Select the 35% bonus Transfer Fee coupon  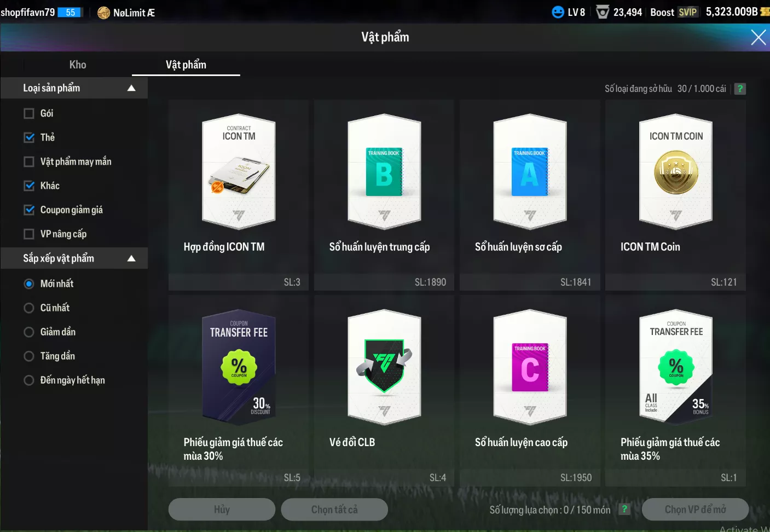coord(676,368)
